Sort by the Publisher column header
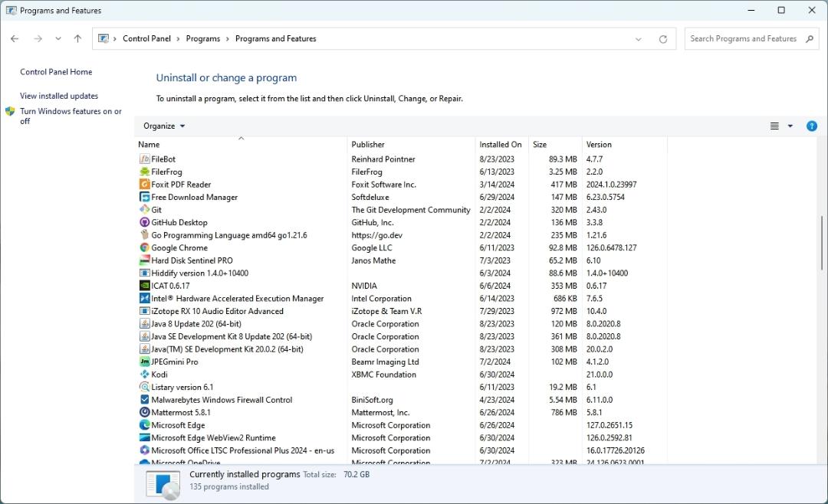The height and width of the screenshot is (504, 828). [x=412, y=144]
